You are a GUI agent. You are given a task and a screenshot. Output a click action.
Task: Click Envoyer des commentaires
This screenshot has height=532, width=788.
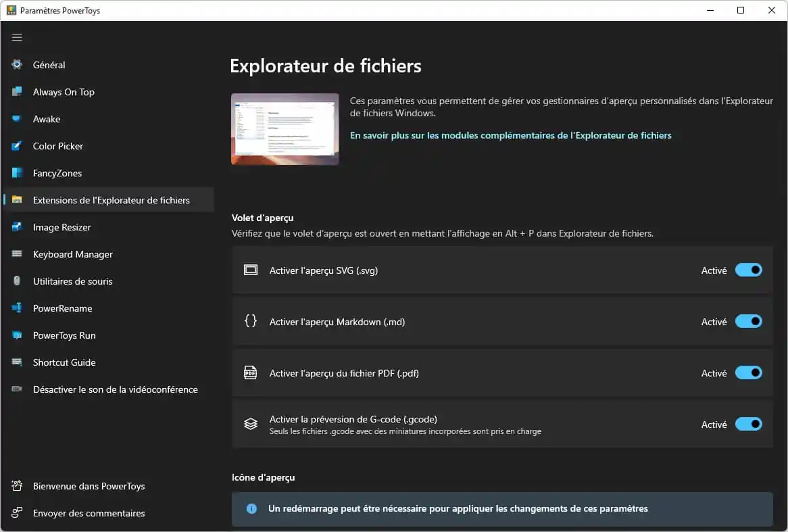point(109,513)
